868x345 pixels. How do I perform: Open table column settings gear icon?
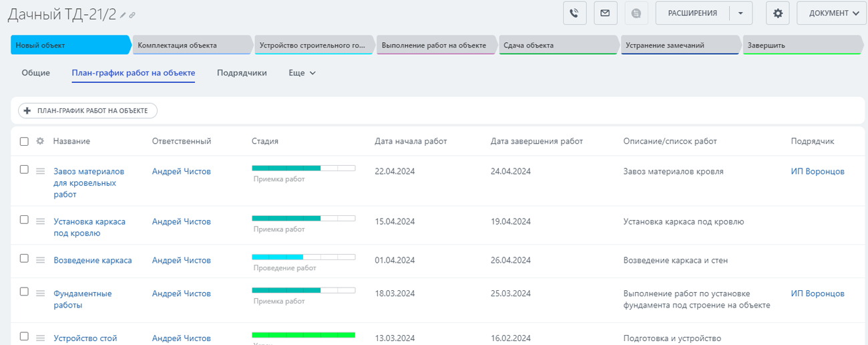(x=40, y=141)
